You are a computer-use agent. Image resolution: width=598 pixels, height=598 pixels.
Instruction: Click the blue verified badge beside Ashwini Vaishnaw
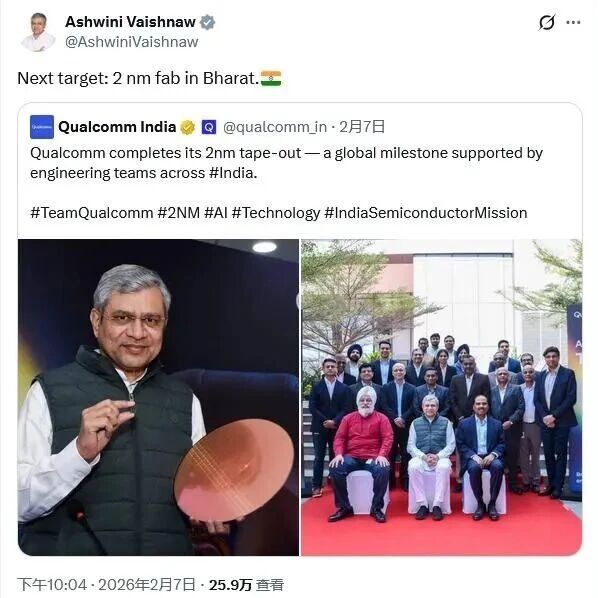tap(207, 23)
